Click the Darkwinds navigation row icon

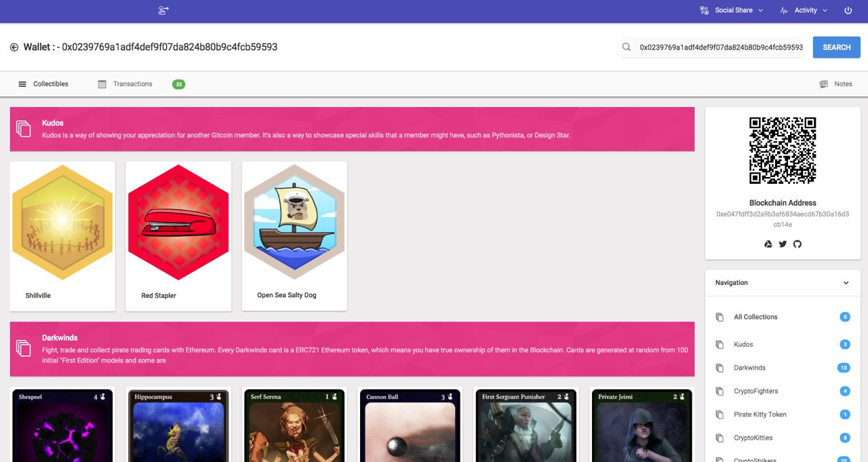(719, 368)
